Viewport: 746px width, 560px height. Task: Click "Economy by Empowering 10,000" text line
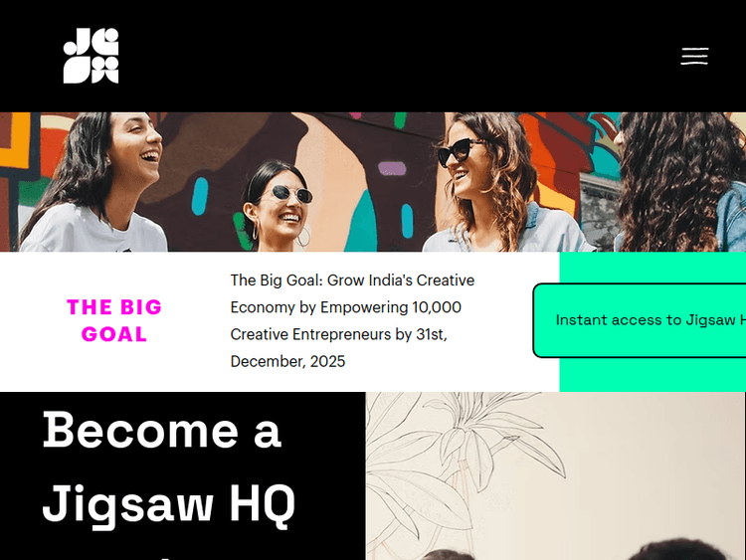346,307
